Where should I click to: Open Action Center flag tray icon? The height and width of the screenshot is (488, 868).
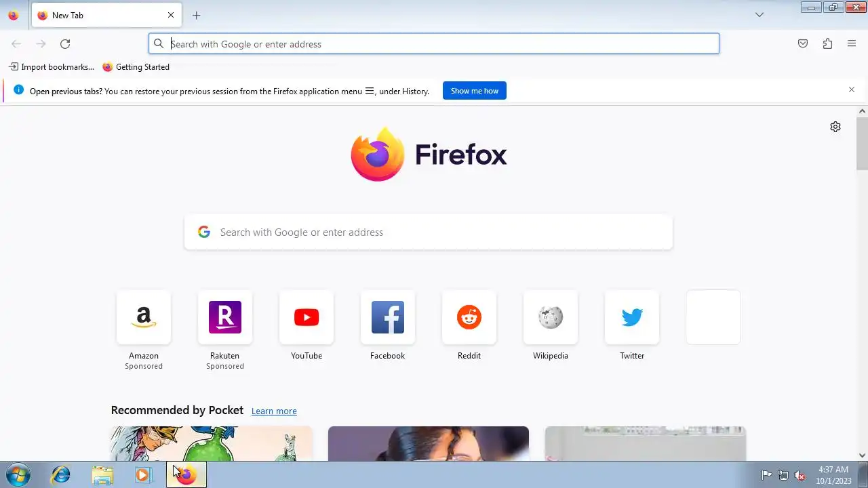766,475
